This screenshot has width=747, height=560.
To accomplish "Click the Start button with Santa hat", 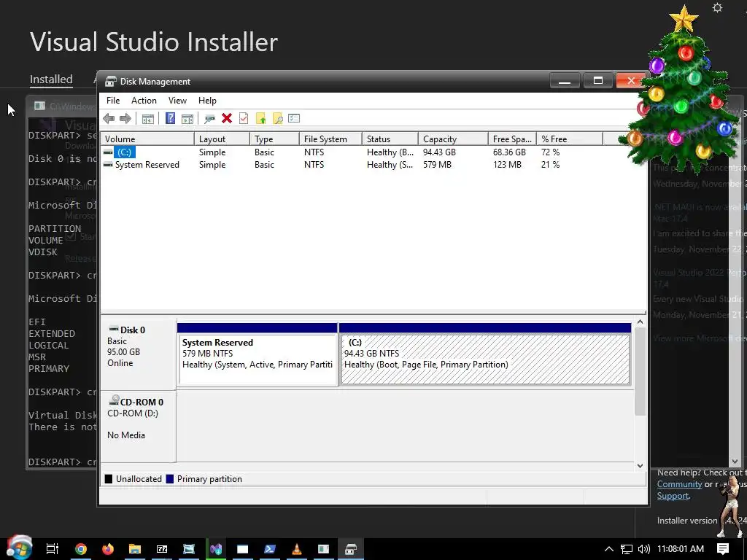I will (19, 548).
